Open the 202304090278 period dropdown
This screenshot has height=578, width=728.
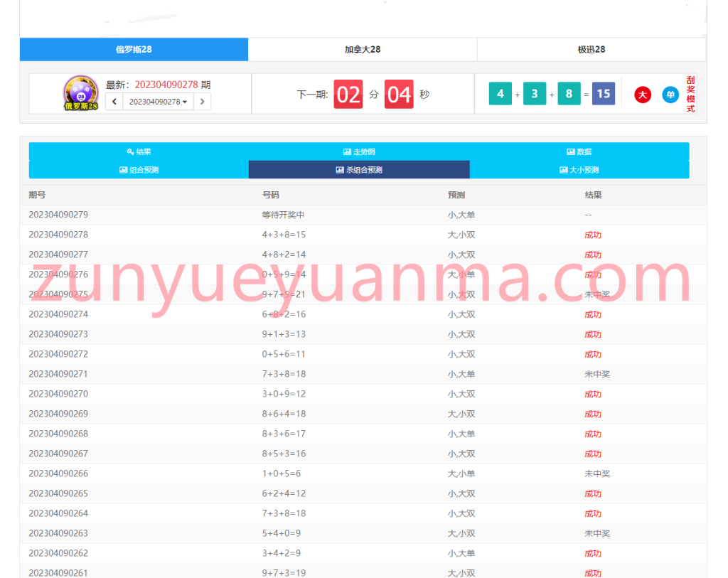click(x=158, y=102)
